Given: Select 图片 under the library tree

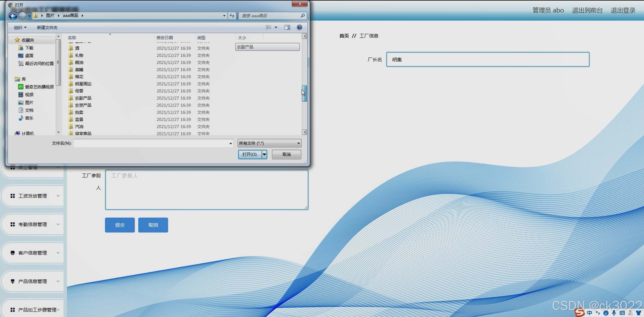Looking at the screenshot, I should tap(29, 103).
